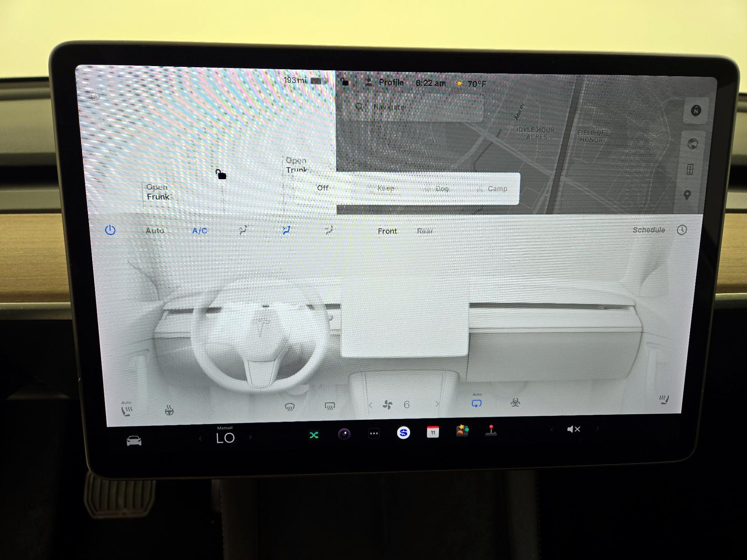Increase fan speed with right chevron
This screenshot has width=747, height=560.
[437, 404]
